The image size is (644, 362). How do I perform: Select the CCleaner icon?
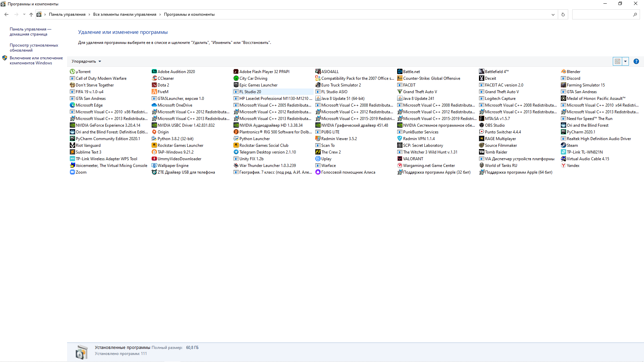click(x=154, y=78)
